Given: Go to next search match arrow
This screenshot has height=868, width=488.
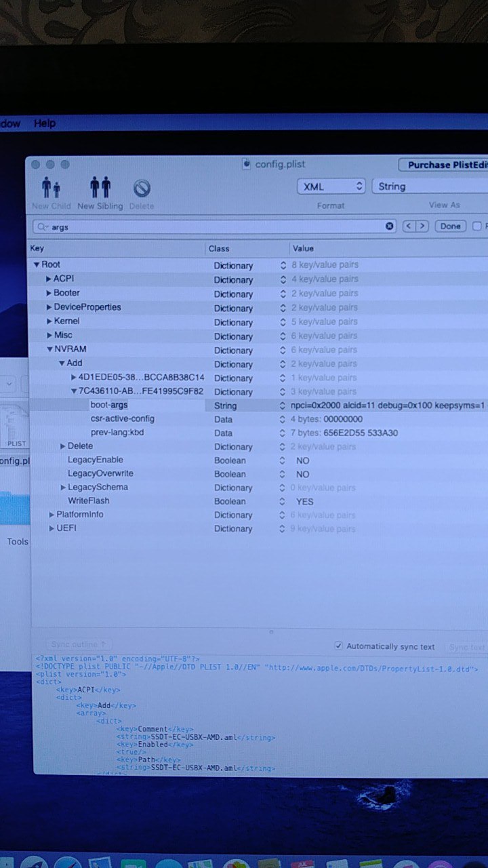Looking at the screenshot, I should tap(422, 226).
